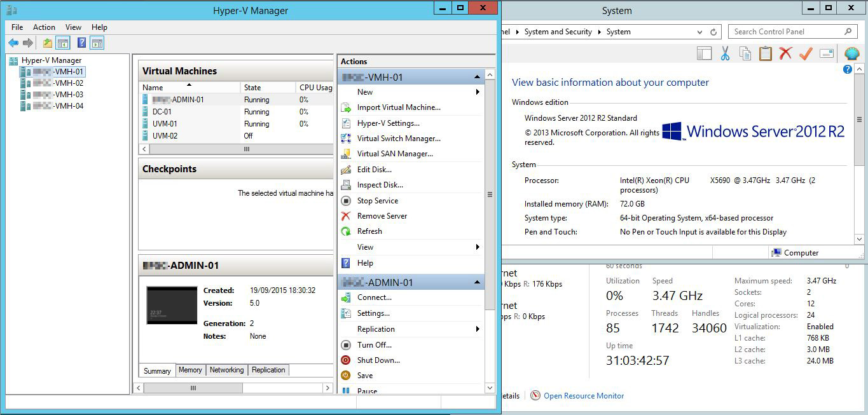Click the Inspect Disk action
The height and width of the screenshot is (415, 868).
click(x=380, y=185)
